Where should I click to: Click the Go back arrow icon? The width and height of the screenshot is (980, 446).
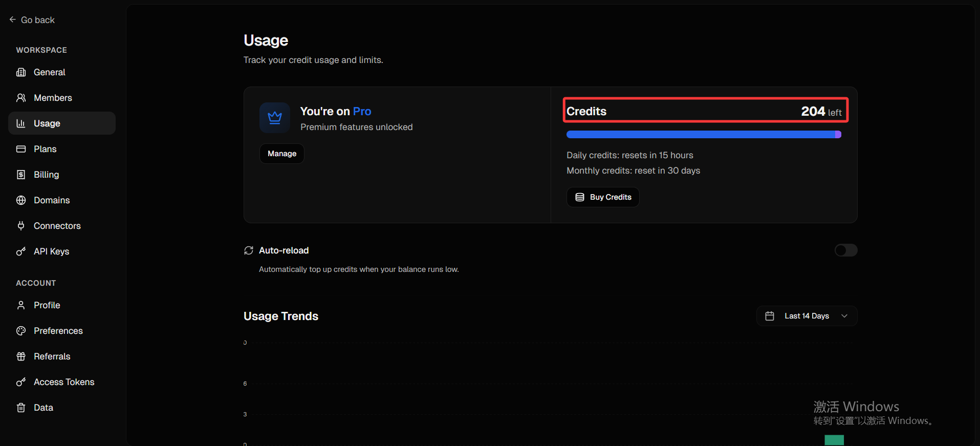(x=12, y=19)
